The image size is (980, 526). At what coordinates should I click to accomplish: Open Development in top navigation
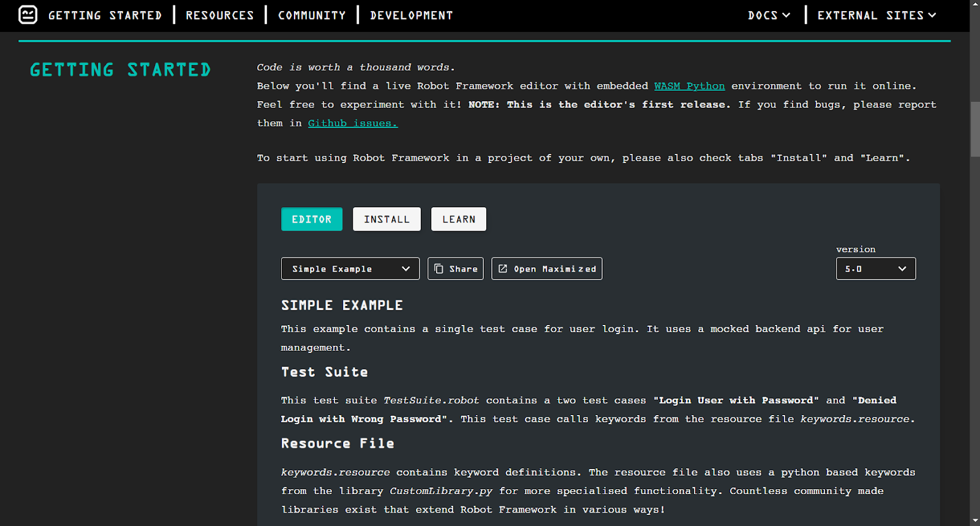(x=412, y=15)
